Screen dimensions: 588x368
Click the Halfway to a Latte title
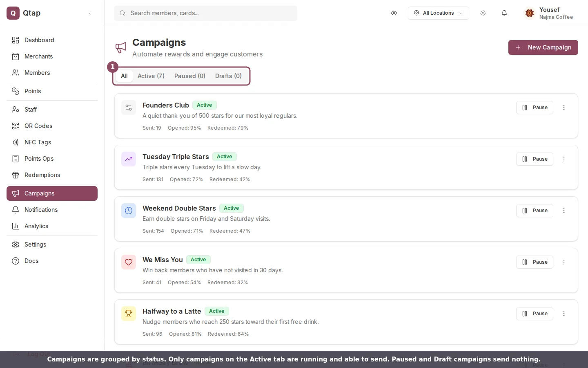click(172, 311)
